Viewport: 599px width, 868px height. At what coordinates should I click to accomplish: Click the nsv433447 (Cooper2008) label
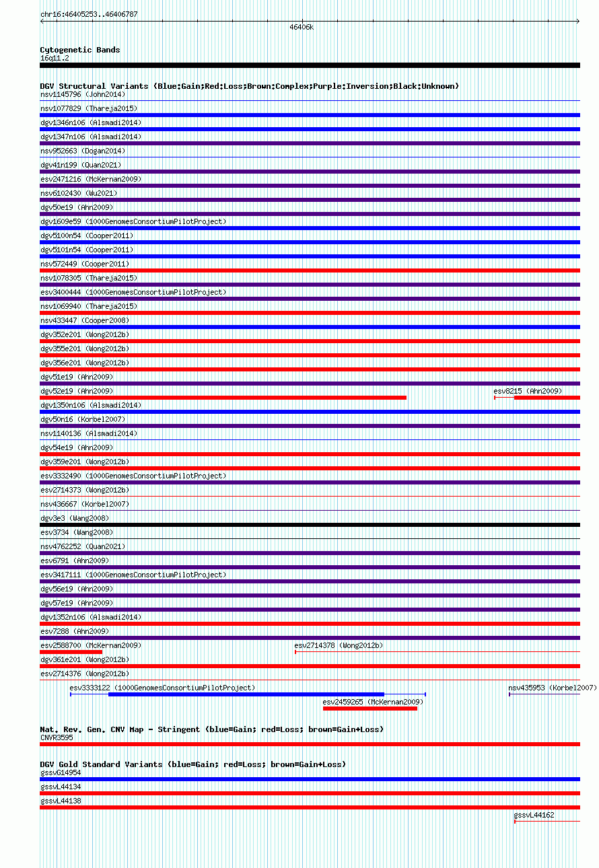point(85,320)
